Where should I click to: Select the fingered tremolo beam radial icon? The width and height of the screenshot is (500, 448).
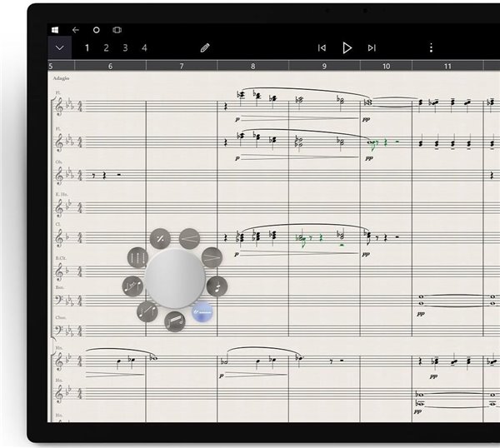click(175, 321)
